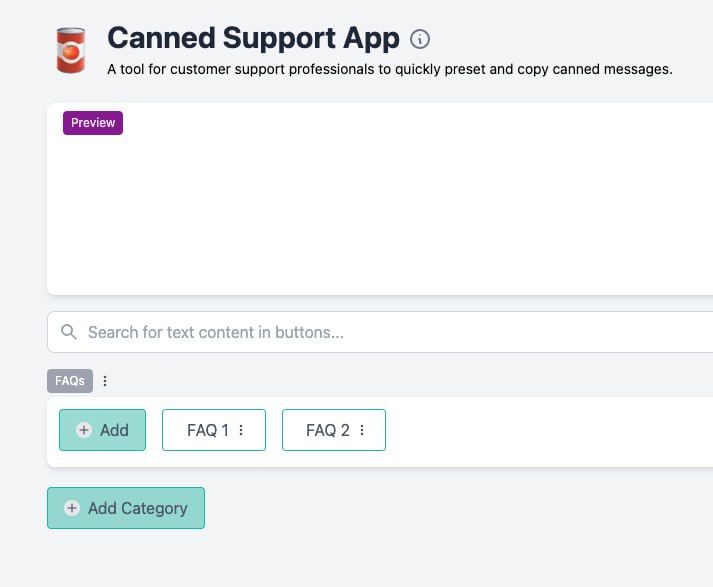This screenshot has width=713, height=587.
Task: Click the purple Preview badge
Action: tap(93, 123)
